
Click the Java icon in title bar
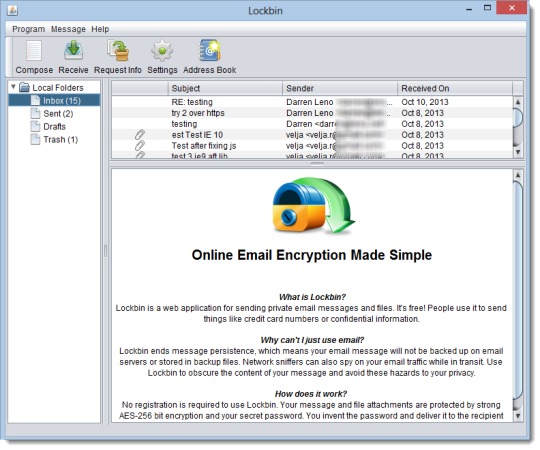13,11
